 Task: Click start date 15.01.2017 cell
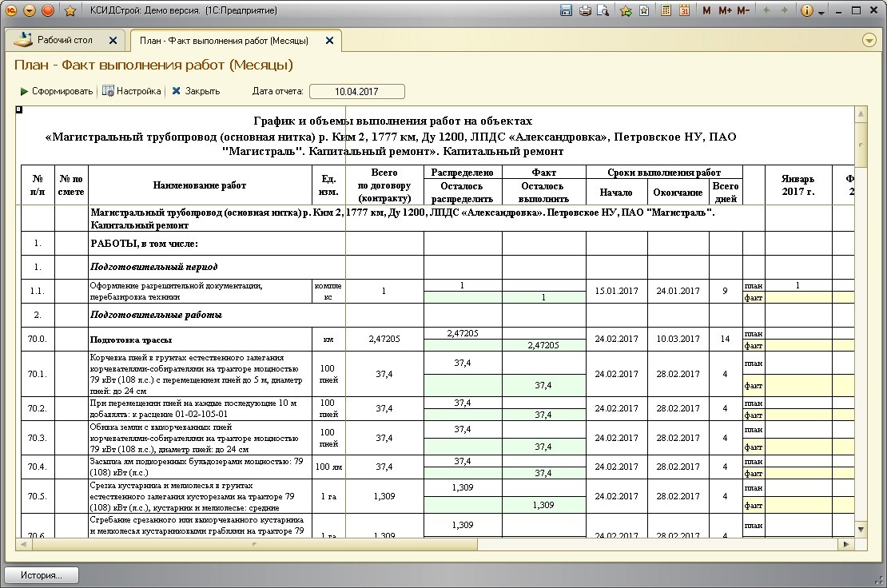tap(617, 291)
